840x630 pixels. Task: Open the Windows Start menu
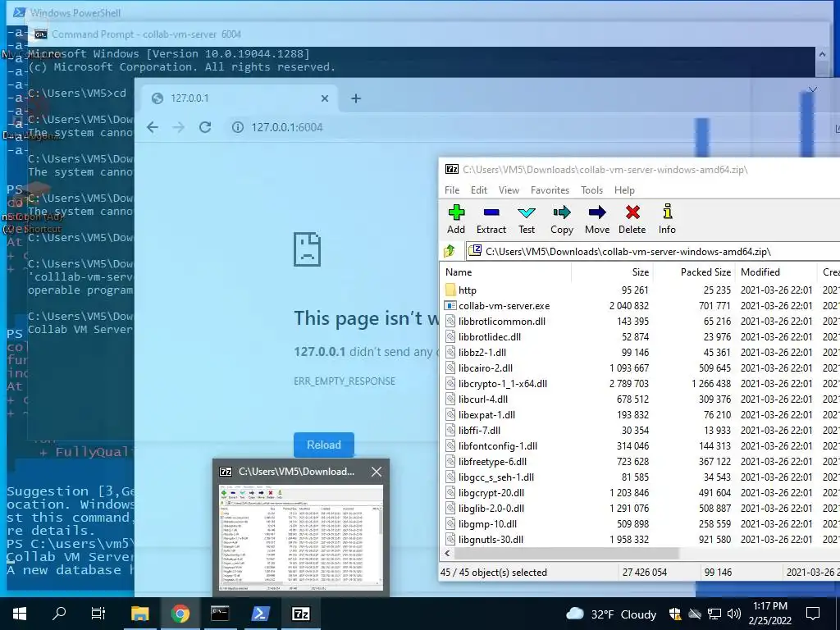[20, 614]
